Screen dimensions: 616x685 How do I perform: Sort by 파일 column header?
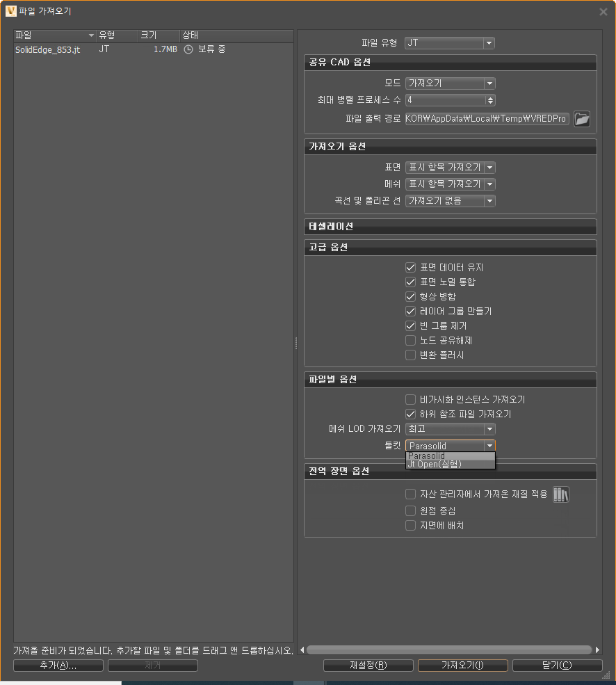[x=55, y=35]
